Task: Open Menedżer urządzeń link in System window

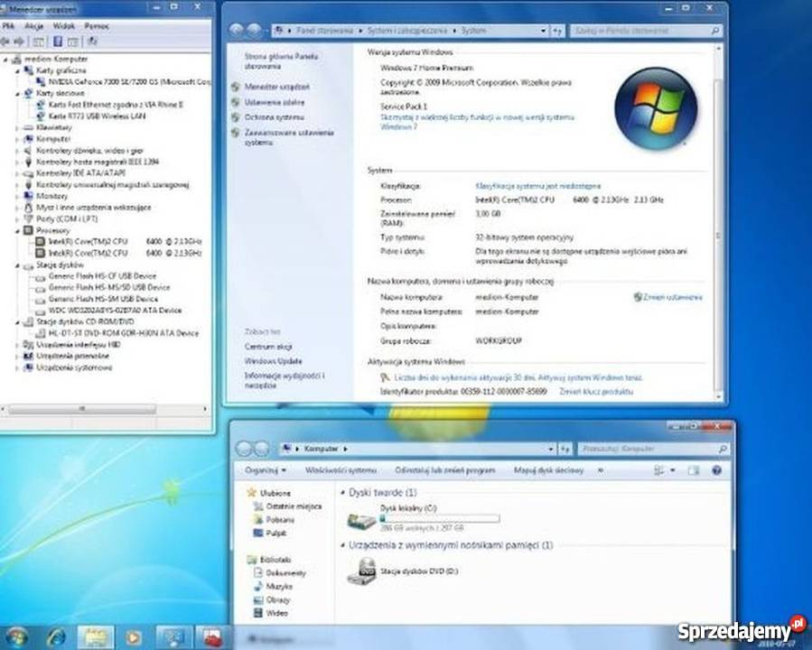Action: (276, 87)
